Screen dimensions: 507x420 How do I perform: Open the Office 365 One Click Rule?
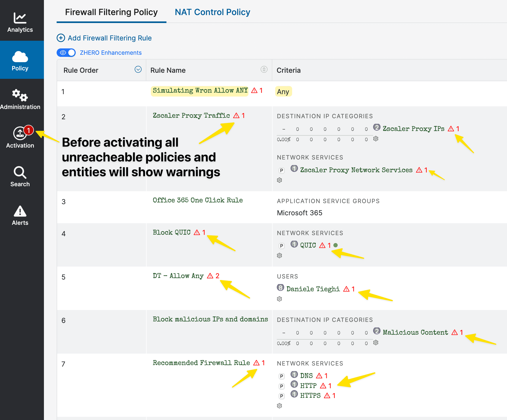tap(198, 200)
